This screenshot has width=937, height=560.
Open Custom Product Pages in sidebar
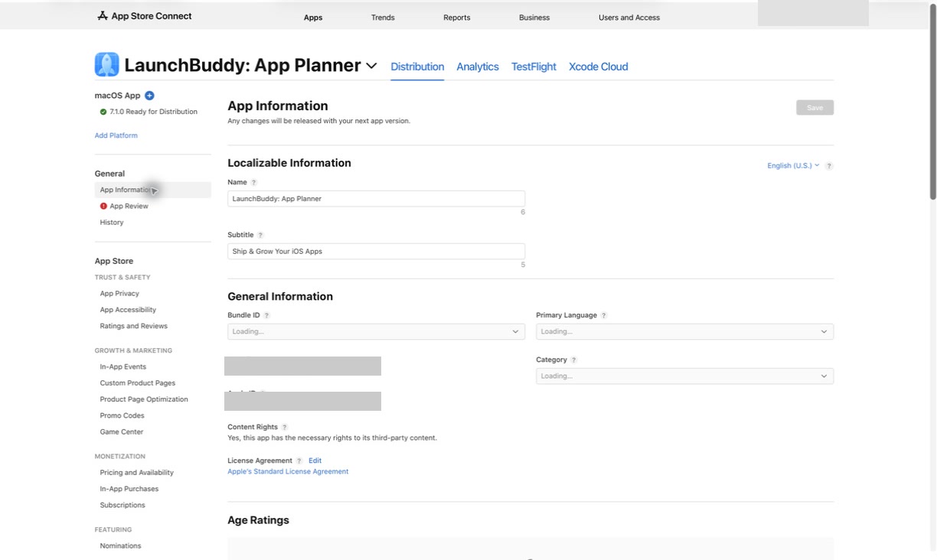(138, 383)
